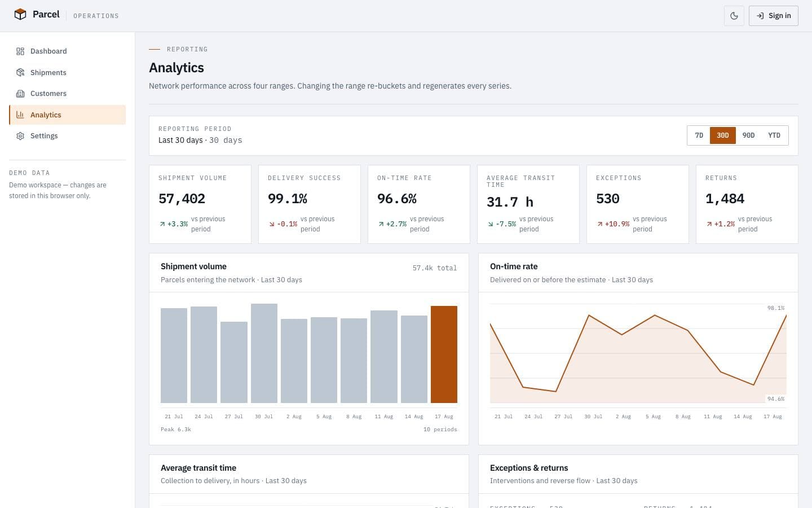This screenshot has width=812, height=508.
Task: Click the On-time rate line chart
Action: pyautogui.click(x=638, y=354)
